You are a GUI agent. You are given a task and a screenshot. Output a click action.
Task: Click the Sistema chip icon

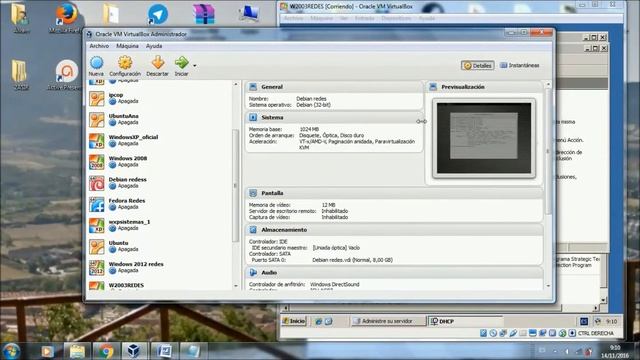click(253, 118)
